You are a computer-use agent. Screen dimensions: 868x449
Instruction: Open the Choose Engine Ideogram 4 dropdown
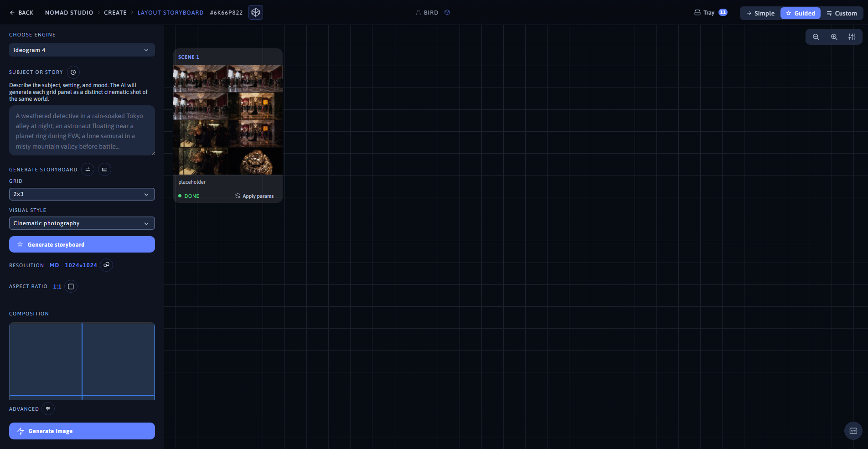pos(82,50)
